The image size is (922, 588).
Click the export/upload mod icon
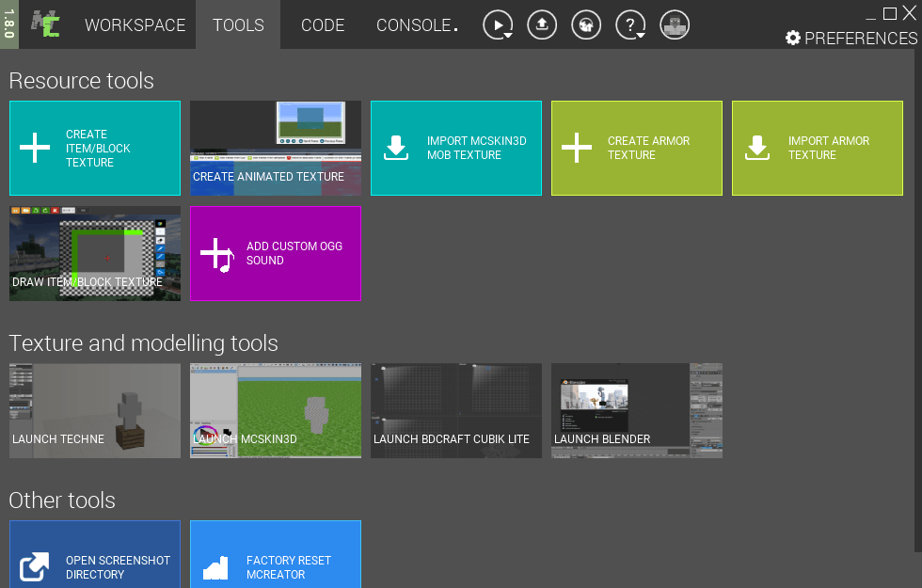[x=541, y=25]
